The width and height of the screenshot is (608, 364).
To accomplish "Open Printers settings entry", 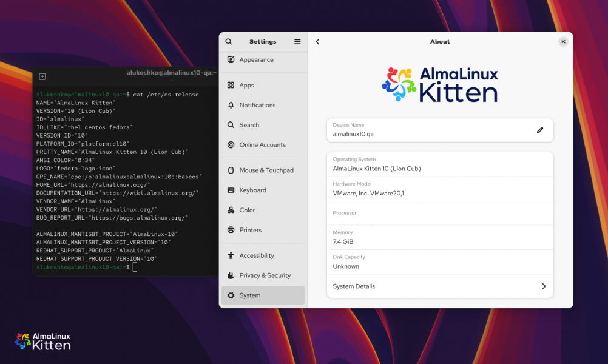I will point(263,230).
